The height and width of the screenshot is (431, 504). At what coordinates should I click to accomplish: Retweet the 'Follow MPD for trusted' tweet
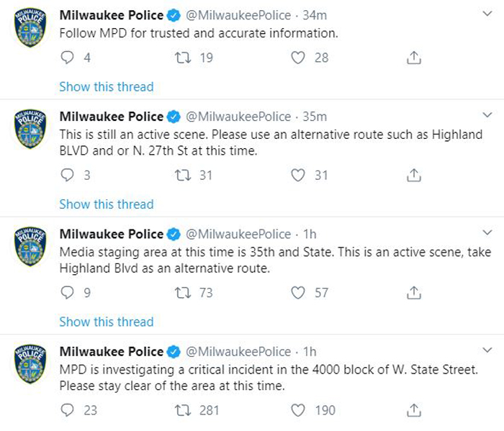click(x=183, y=58)
